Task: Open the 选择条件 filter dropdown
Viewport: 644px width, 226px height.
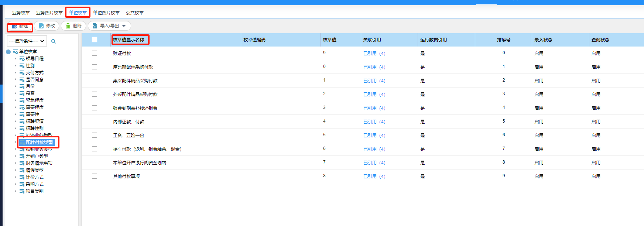Action: click(27, 41)
